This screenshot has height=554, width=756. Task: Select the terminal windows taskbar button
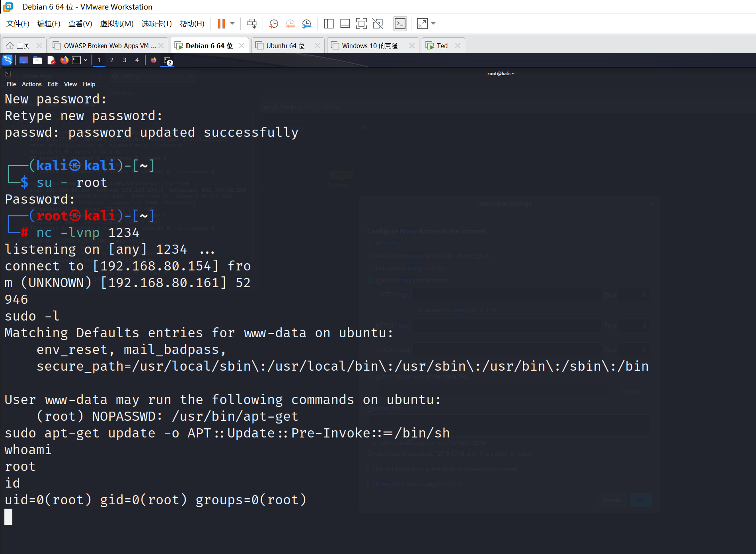tap(168, 60)
